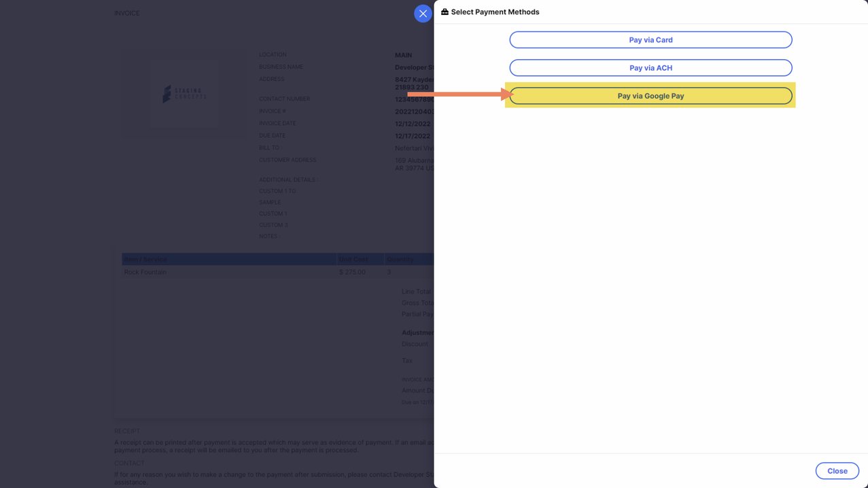Select Pay via Google Pay
The width and height of the screenshot is (868, 488).
pyautogui.click(x=650, y=96)
